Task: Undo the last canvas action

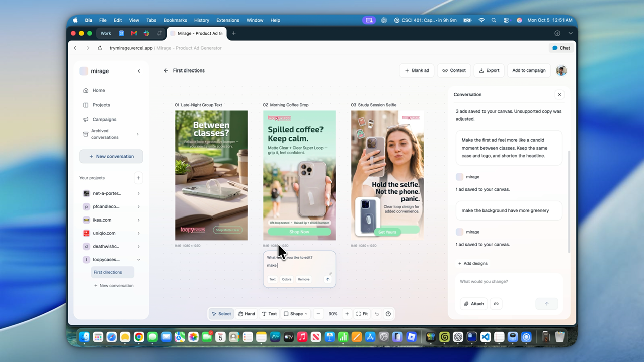Action: (x=377, y=314)
